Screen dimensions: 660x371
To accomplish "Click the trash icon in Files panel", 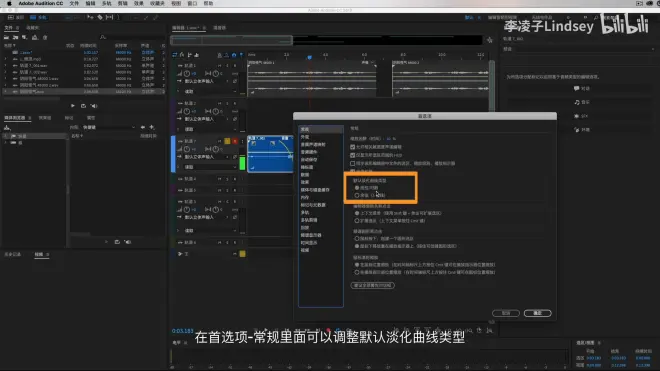I will 45,37.
